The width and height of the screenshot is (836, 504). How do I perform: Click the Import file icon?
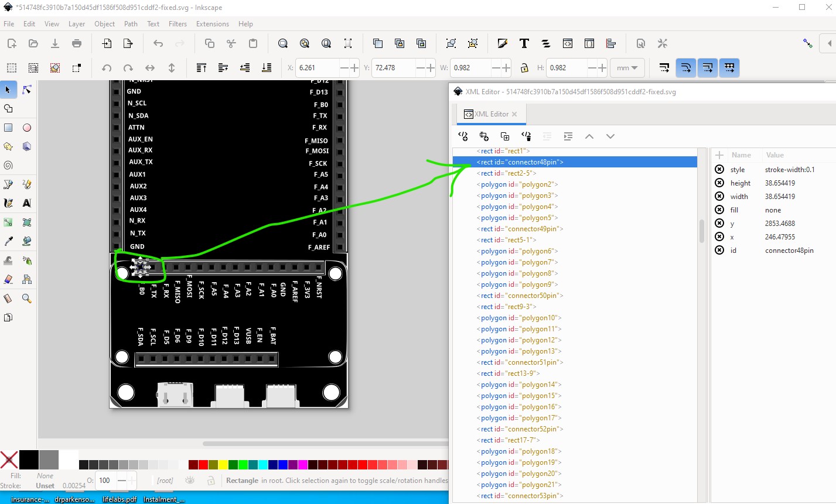(x=107, y=43)
